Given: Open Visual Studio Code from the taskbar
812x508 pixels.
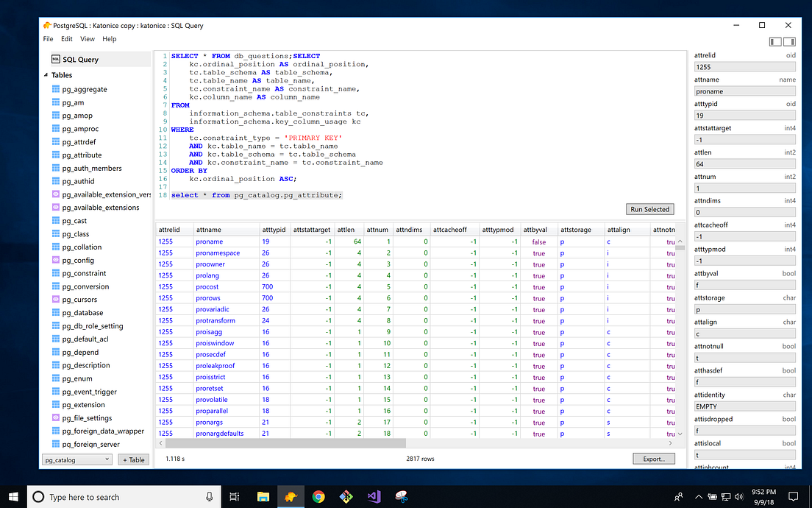Looking at the screenshot, I should click(x=374, y=496).
